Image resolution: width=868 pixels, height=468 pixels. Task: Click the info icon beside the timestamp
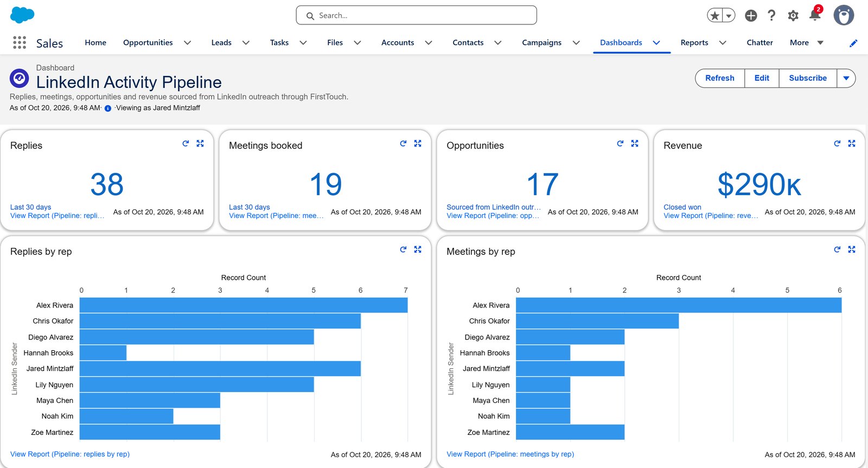[108, 108]
